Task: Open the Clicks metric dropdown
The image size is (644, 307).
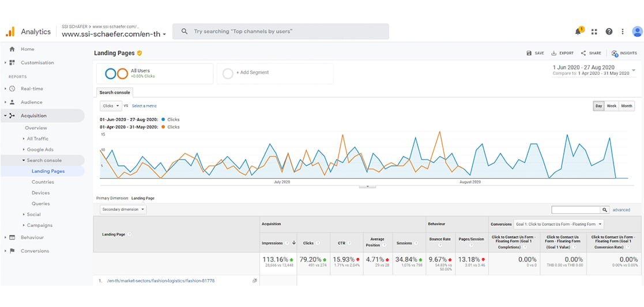Action: tap(111, 106)
